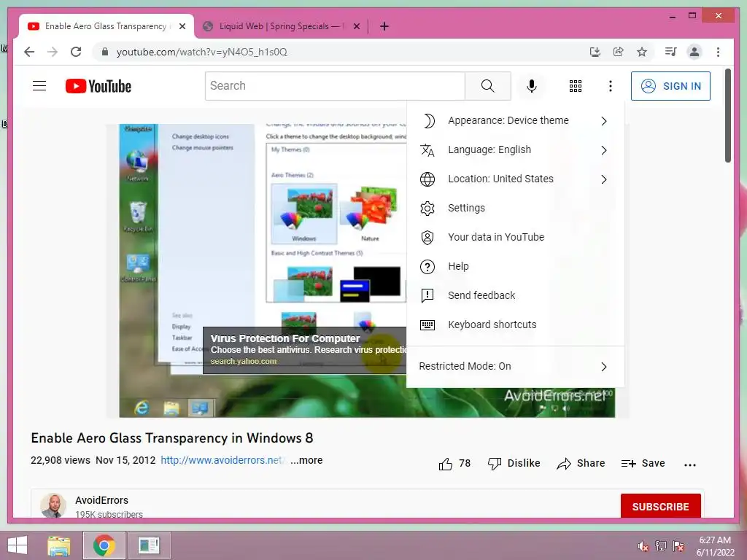Click the SIGN IN button
This screenshot has height=560, width=747.
pos(670,86)
